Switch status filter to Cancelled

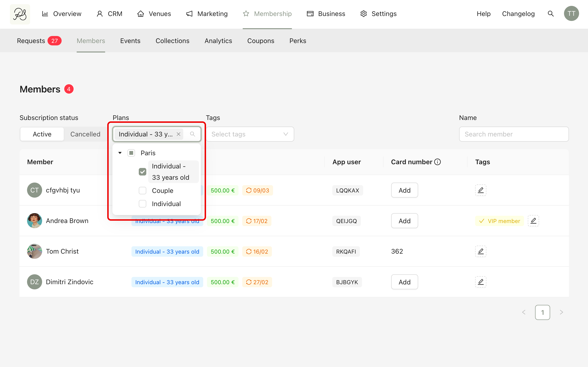[85, 134]
